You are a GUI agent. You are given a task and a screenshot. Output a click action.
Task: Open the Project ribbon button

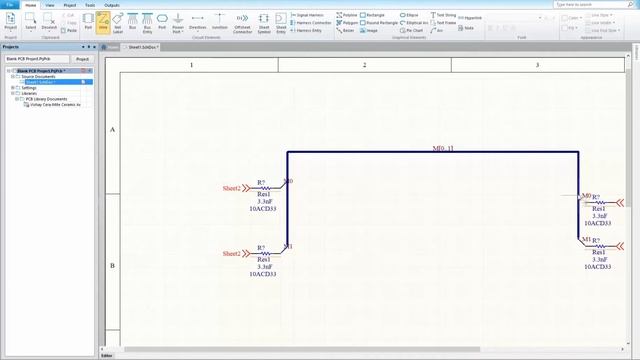point(10,22)
